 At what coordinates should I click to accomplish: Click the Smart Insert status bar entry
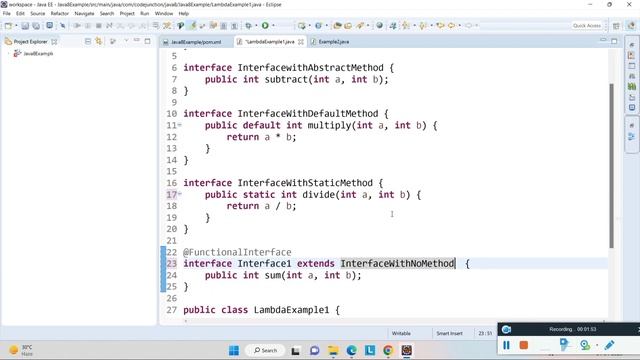(x=449, y=333)
